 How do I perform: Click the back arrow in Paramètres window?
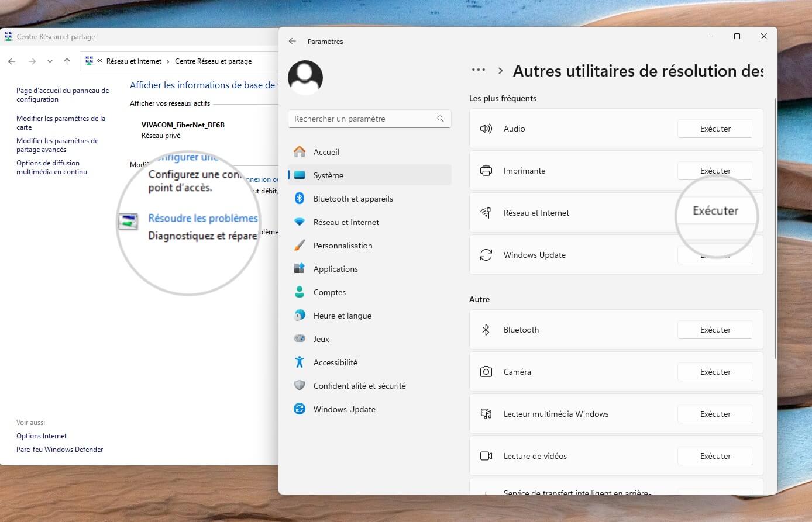[x=293, y=42]
